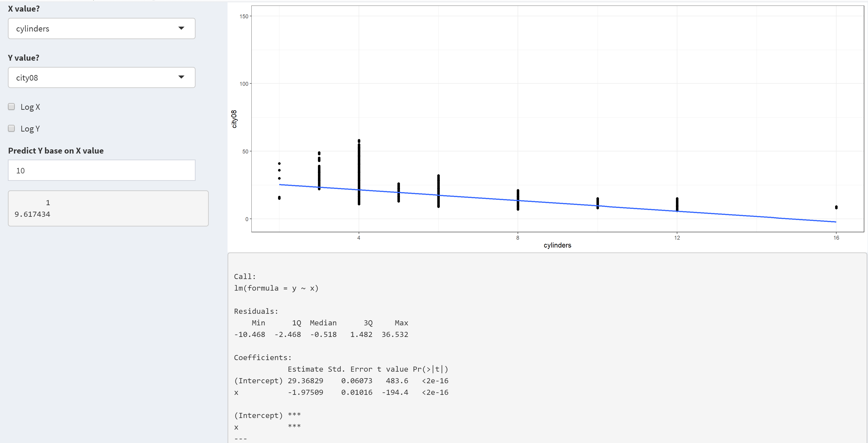This screenshot has height=443, width=868.
Task: Toggle logarithmic scaling for Y axis
Action: click(11, 128)
